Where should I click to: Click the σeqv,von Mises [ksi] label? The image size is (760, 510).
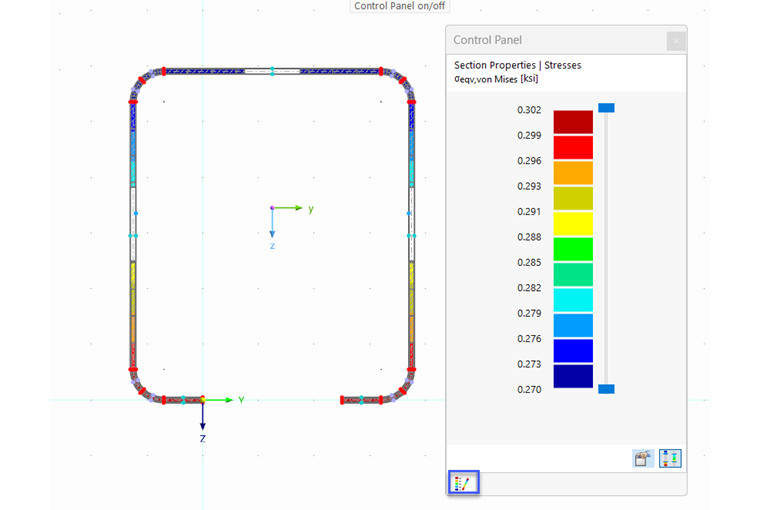pos(496,79)
